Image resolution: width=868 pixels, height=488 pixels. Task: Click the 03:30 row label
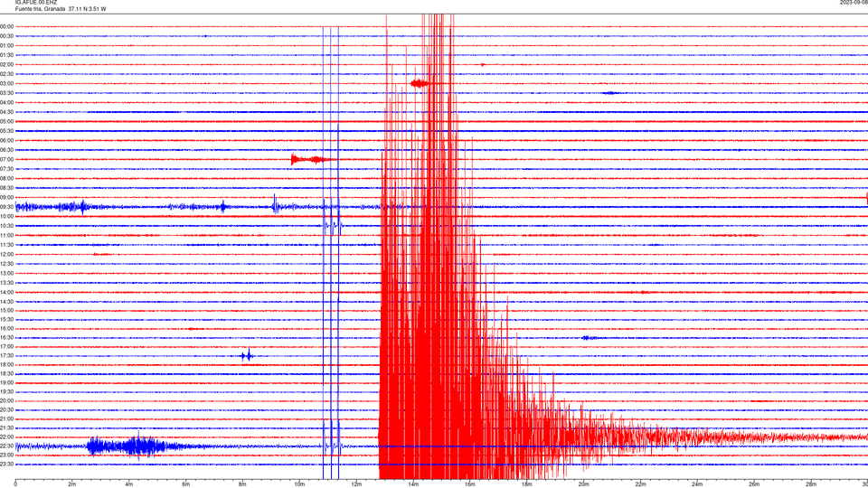6,93
